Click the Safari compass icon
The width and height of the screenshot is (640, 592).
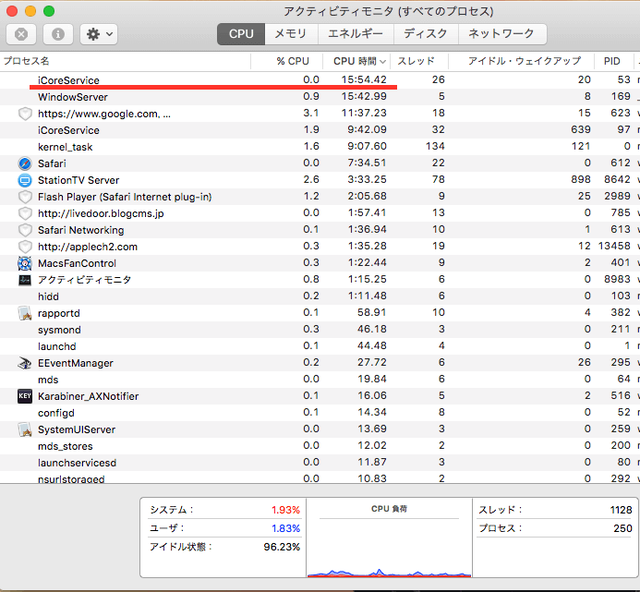pyautogui.click(x=25, y=164)
